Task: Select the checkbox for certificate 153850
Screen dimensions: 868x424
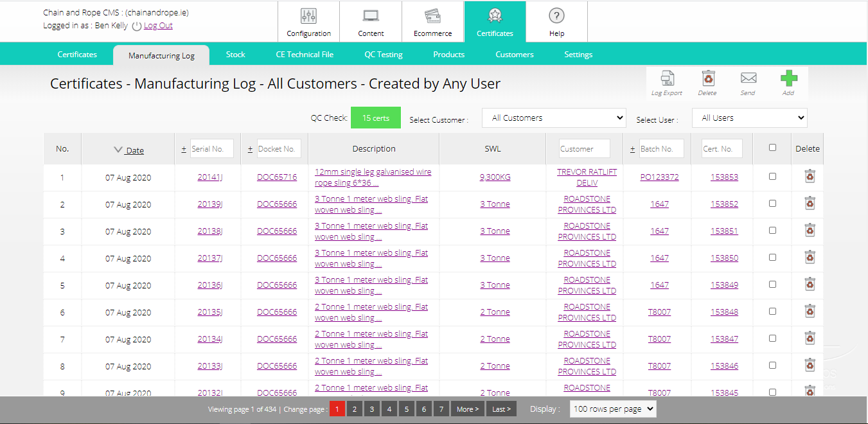Action: pyautogui.click(x=772, y=258)
